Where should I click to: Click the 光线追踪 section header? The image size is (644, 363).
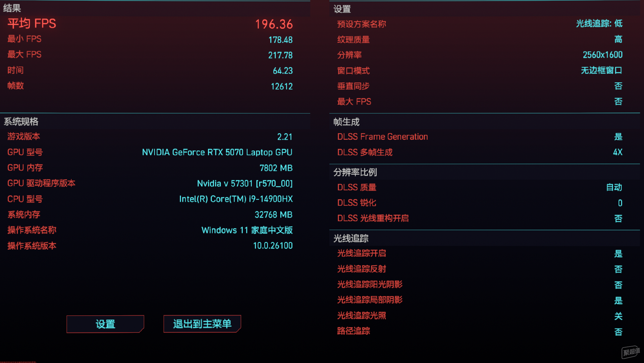(351, 238)
